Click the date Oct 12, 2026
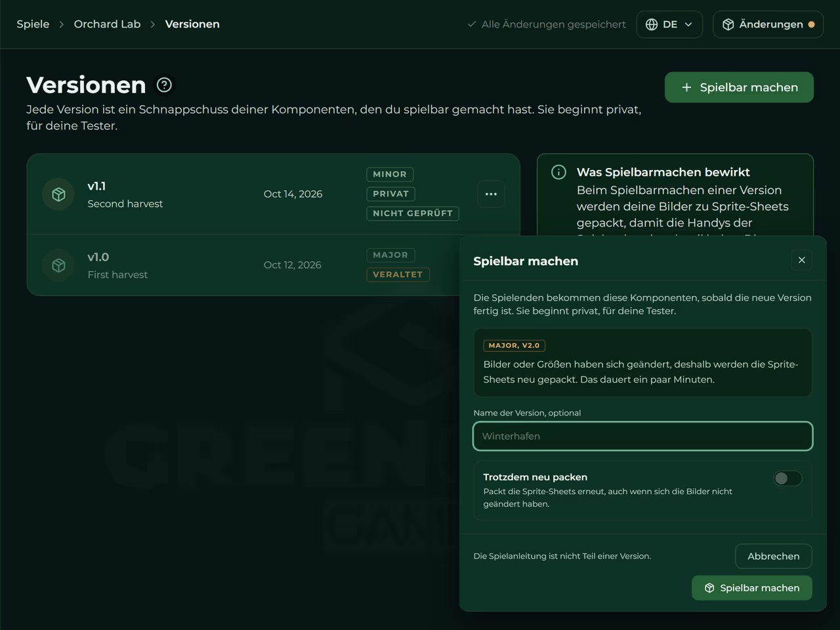840x630 pixels. click(x=292, y=265)
